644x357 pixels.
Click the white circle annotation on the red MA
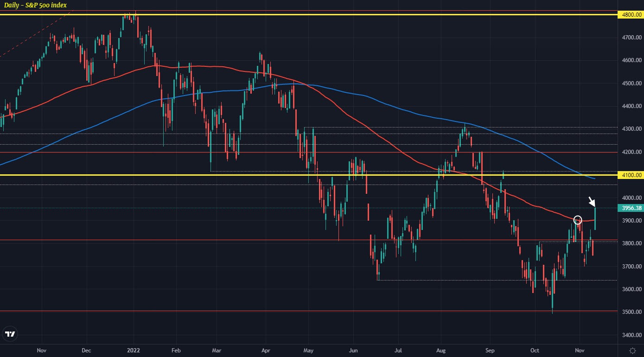(x=578, y=220)
